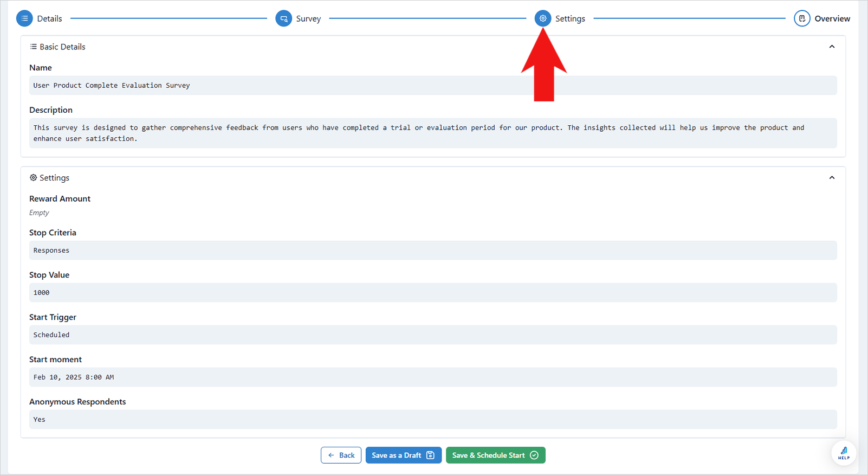Click Save & Schedule Start button
This screenshot has width=868, height=475.
[495, 455]
